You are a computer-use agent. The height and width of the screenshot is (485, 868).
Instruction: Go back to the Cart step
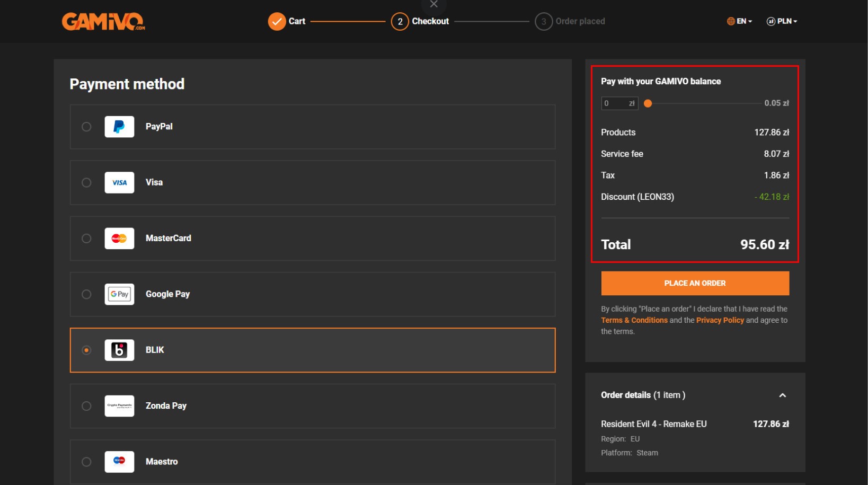click(x=297, y=21)
